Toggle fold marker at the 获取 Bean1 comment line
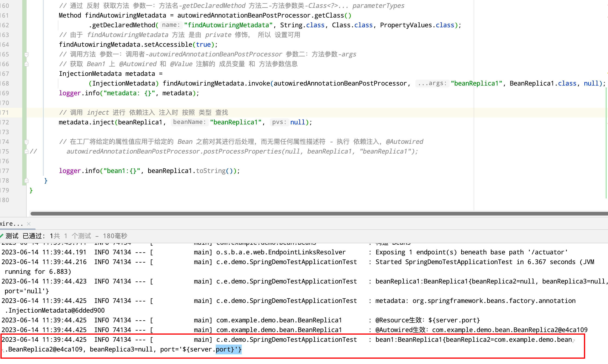Screen dimensions: 608x364 tap(27, 64)
